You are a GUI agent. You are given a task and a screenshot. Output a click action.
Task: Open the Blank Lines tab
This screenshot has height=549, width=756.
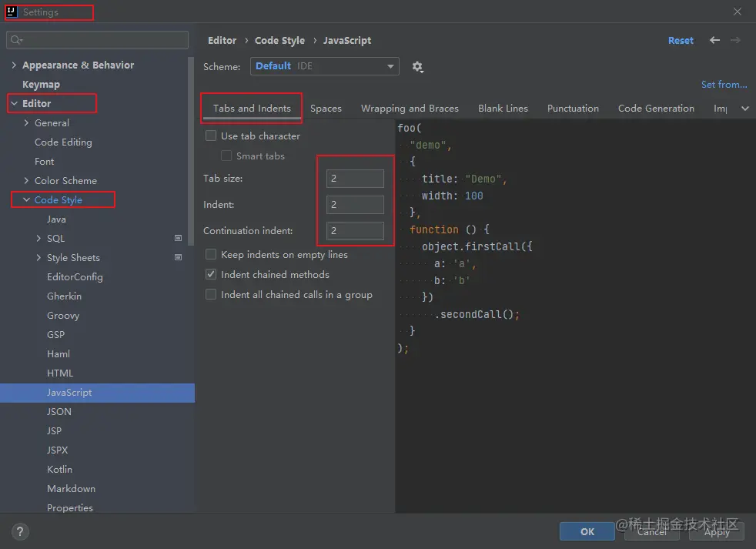[503, 109]
